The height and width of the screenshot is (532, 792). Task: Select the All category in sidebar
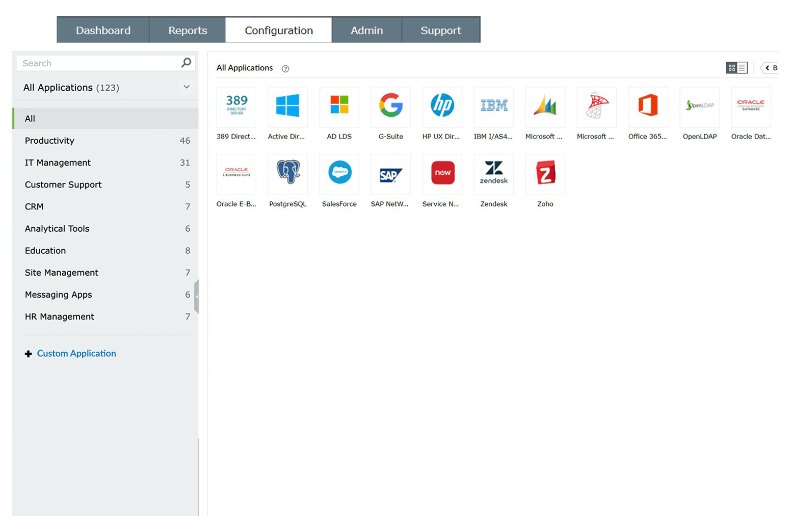point(106,118)
